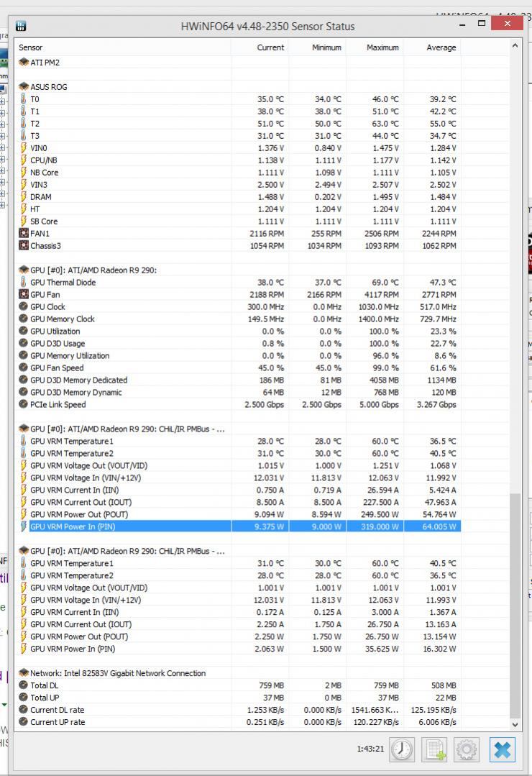Image resolution: width=532 pixels, height=776 pixels.
Task: Select the T2 temperature row
Action: [238, 123]
